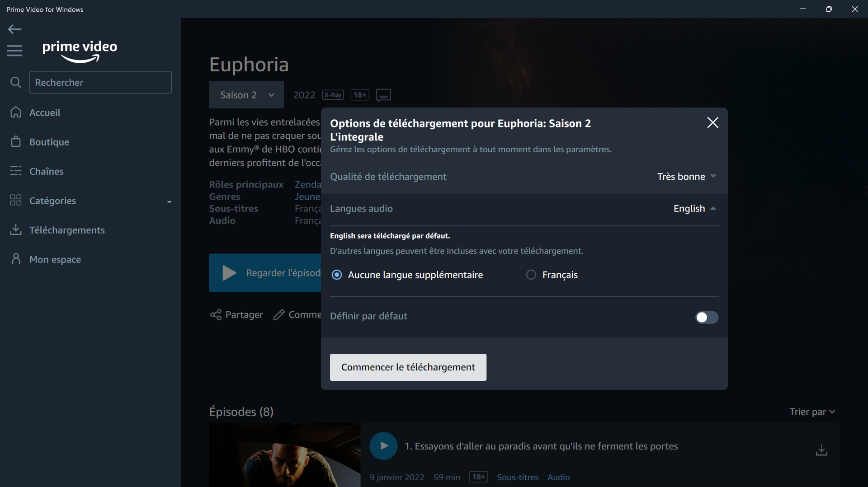Click the episode 1 thumbnail image
Screen dimensions: 868x487
click(285, 455)
